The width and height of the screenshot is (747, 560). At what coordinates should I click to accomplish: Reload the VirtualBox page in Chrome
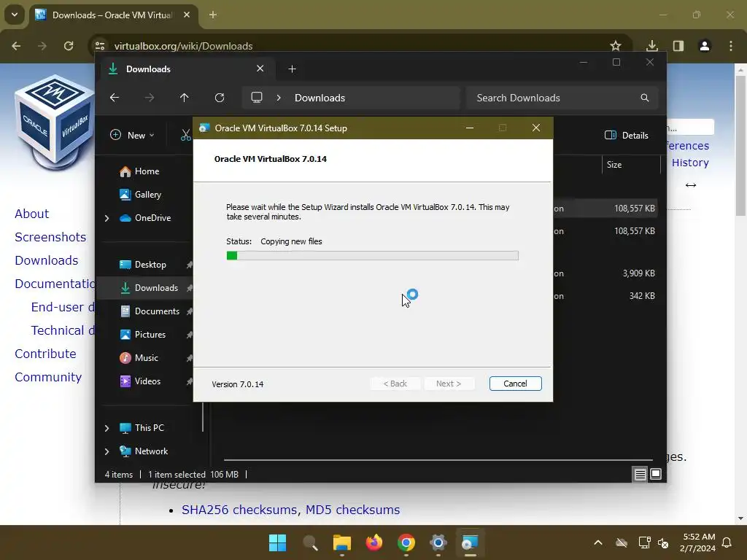coord(69,46)
